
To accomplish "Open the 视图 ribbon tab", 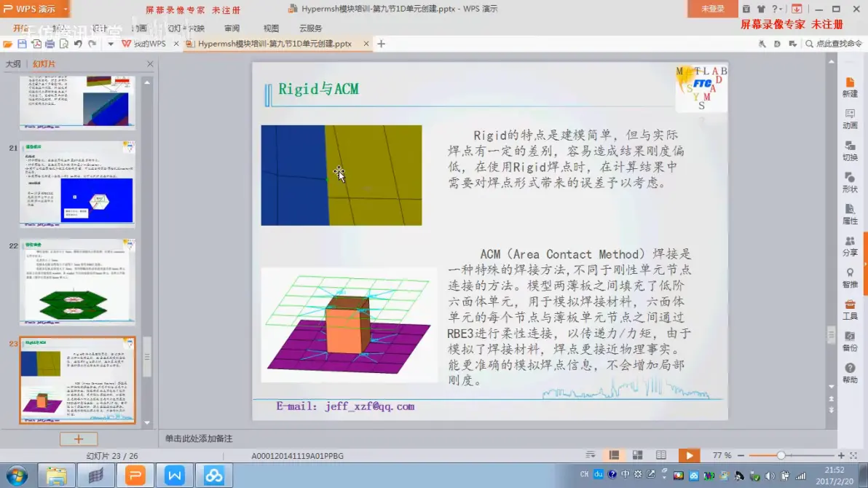I will (x=271, y=28).
